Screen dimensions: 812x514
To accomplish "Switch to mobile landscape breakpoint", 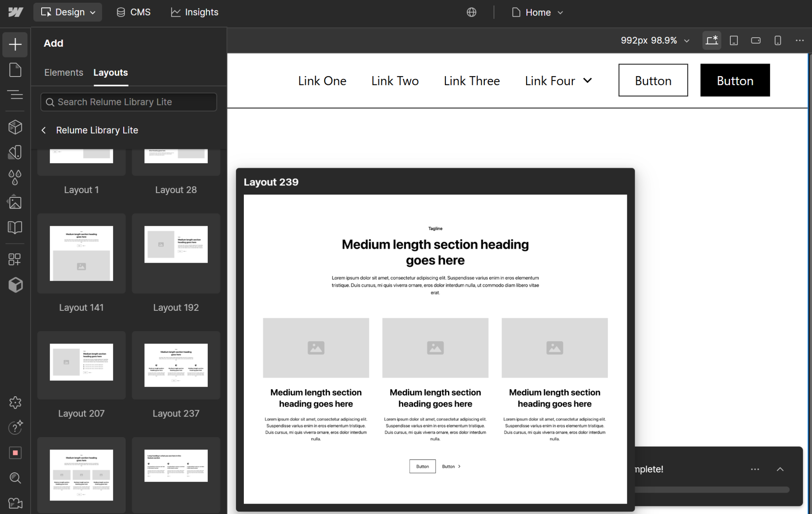I will point(755,40).
